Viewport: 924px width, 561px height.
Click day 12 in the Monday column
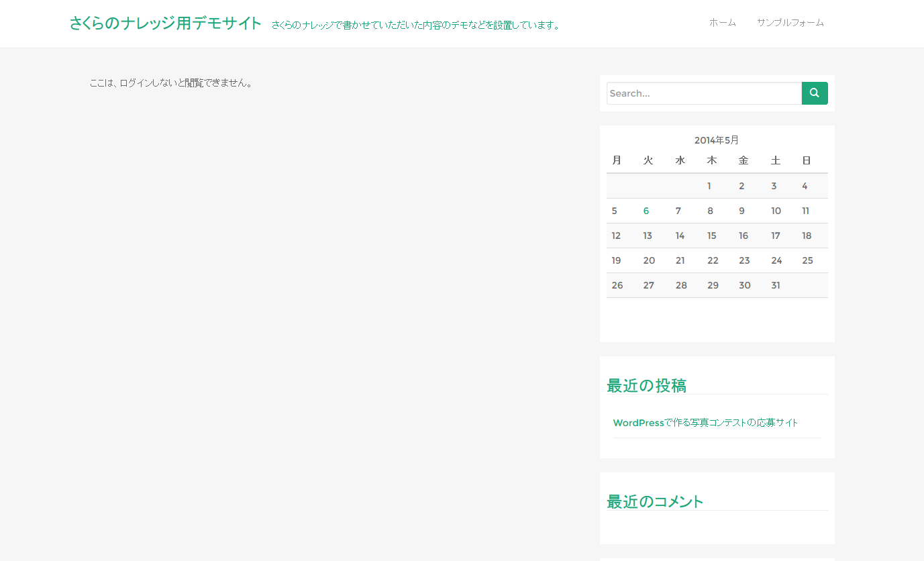tap(616, 236)
